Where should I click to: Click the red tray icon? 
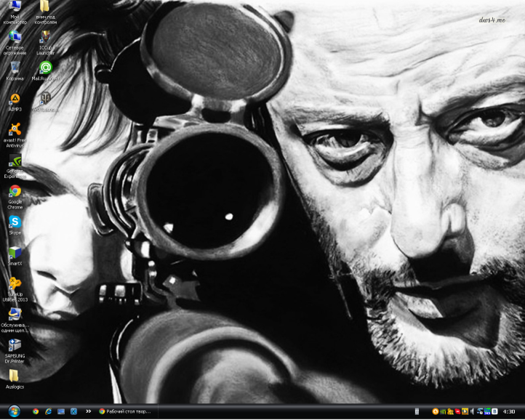(x=457, y=411)
